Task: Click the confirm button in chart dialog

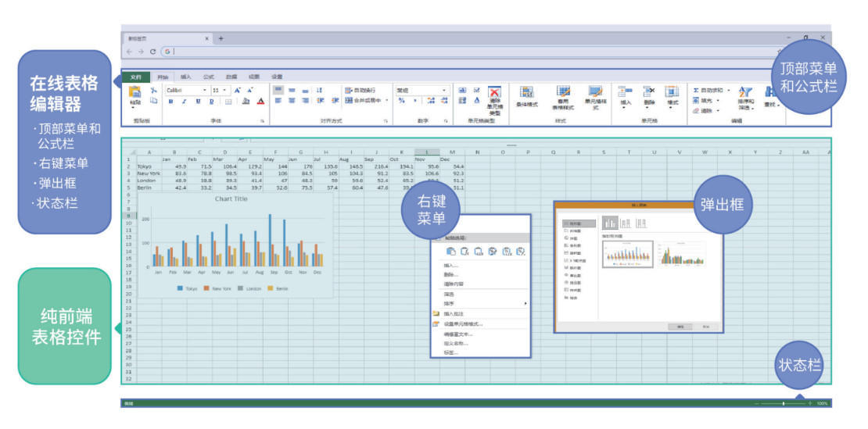Action: click(x=681, y=326)
